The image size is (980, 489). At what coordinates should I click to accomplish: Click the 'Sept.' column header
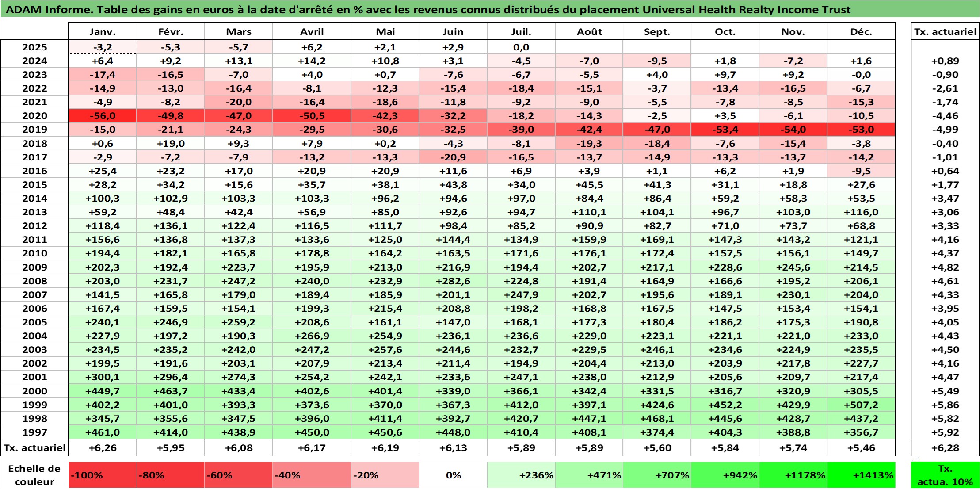[x=657, y=32]
